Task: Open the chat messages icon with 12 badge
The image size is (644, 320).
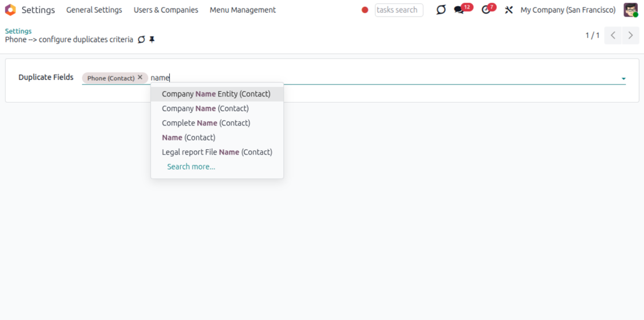Action: click(x=459, y=10)
